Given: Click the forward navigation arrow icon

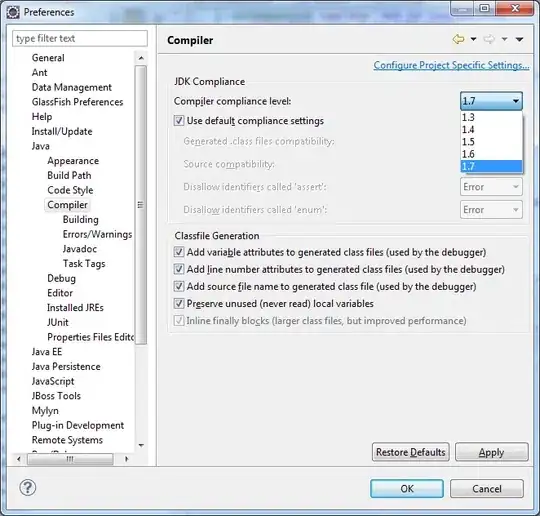Looking at the screenshot, I should [x=489, y=39].
